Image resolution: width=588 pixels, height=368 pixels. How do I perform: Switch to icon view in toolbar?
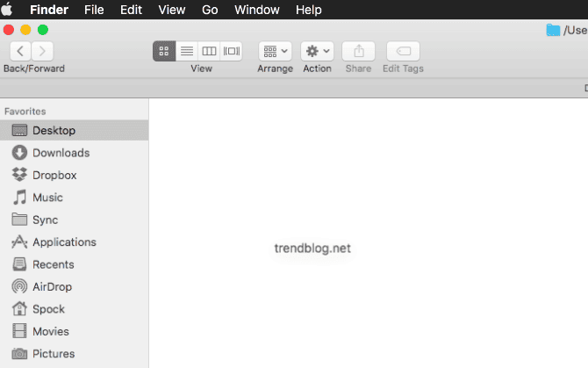(164, 51)
